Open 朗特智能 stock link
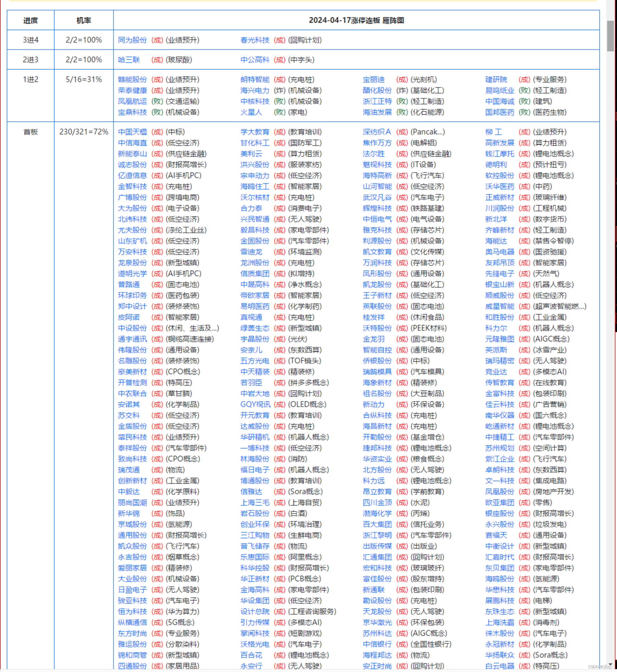The height and width of the screenshot is (672, 617). (x=255, y=80)
